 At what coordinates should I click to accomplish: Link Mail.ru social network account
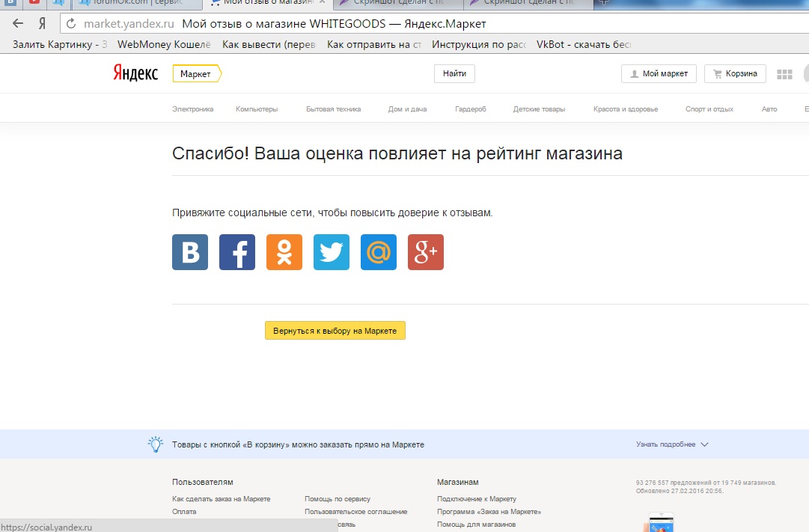click(x=379, y=252)
